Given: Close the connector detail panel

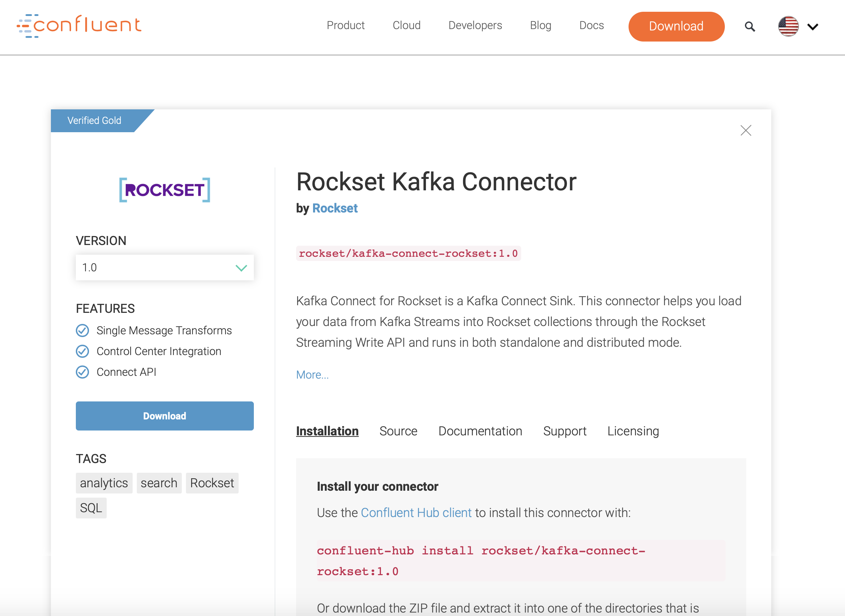Looking at the screenshot, I should (x=745, y=130).
